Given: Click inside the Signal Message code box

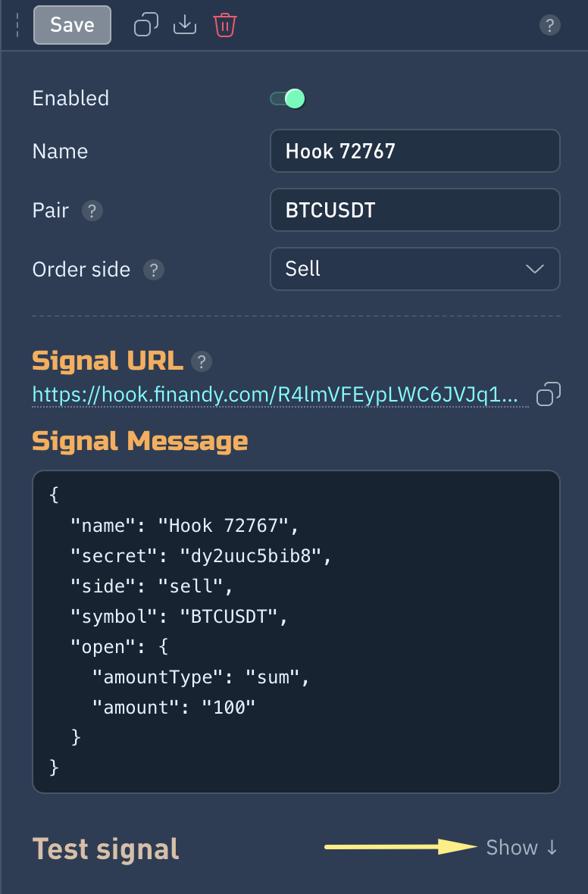Looking at the screenshot, I should pyautogui.click(x=296, y=631).
